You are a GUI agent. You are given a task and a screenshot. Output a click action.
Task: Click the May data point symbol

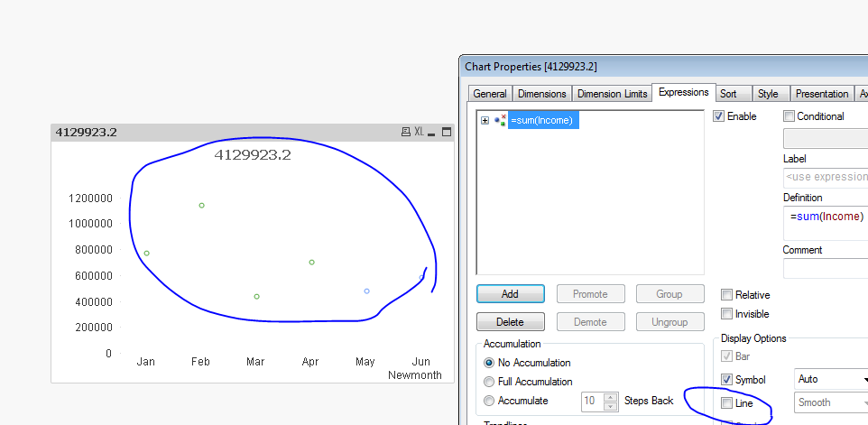(367, 291)
